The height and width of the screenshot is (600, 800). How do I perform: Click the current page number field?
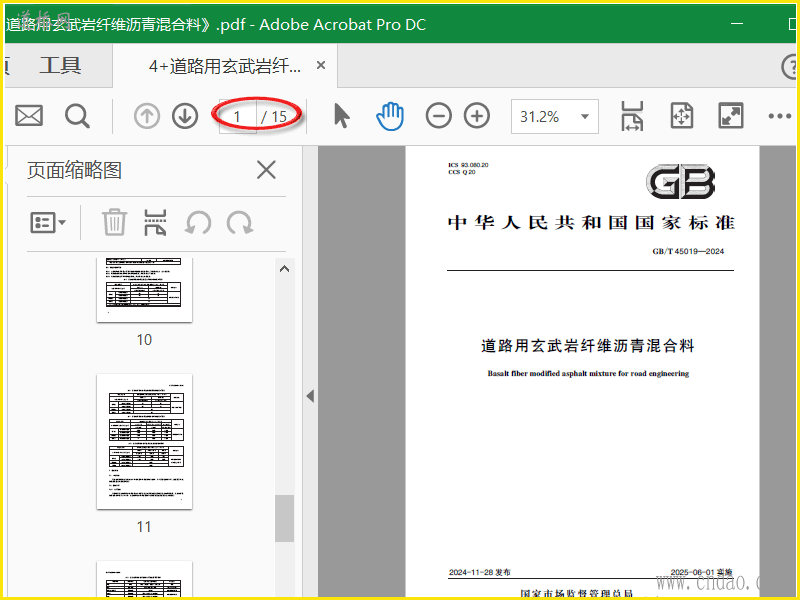pyautogui.click(x=237, y=117)
